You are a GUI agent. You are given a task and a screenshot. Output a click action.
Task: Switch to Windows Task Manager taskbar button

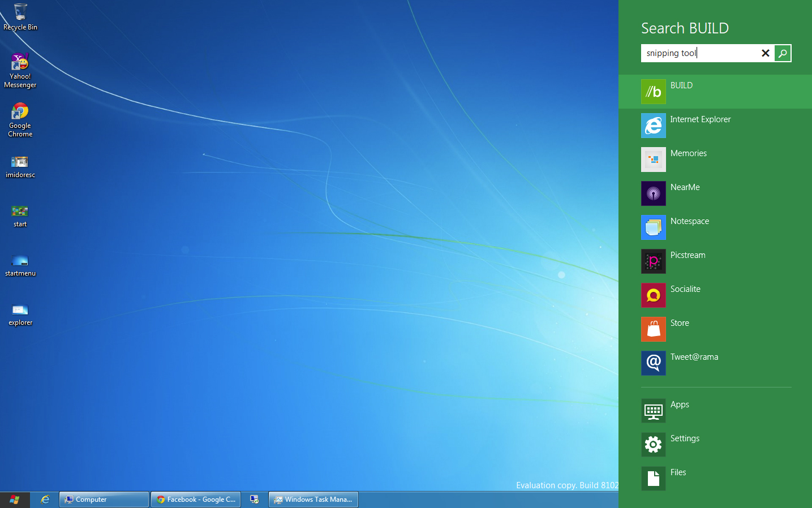click(313, 500)
